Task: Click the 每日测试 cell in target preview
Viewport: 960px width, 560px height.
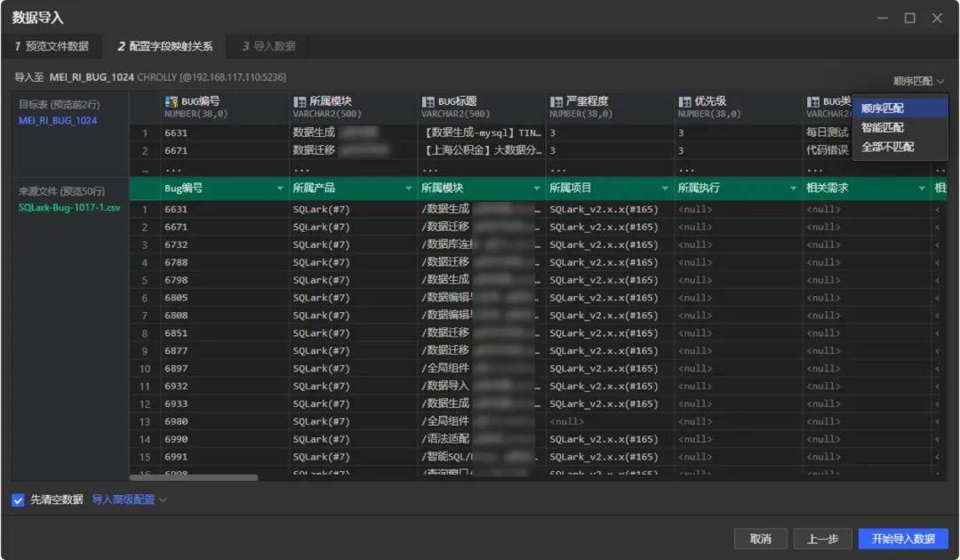Action: (828, 132)
